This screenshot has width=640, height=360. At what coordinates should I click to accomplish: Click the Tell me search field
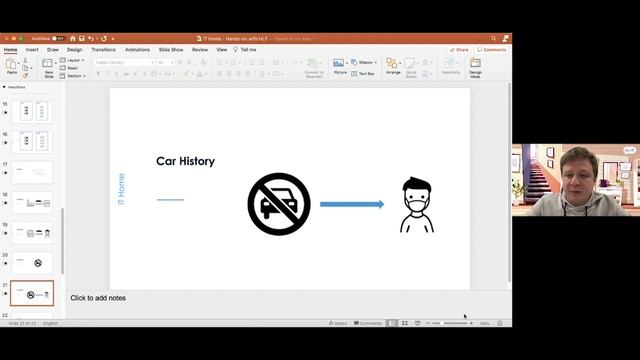(245, 49)
